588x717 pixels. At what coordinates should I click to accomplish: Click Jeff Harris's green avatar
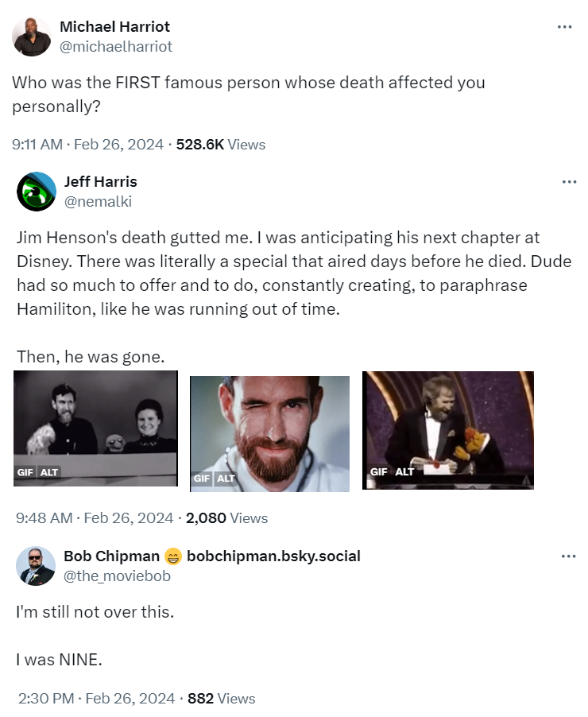pyautogui.click(x=37, y=192)
